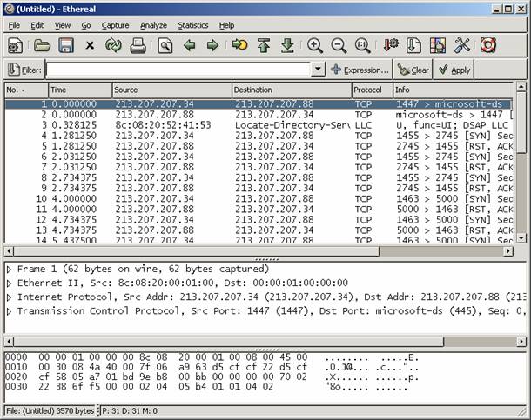The height and width of the screenshot is (420, 531).
Task: Expand the Internet Protocol tree node
Action: click(10, 297)
